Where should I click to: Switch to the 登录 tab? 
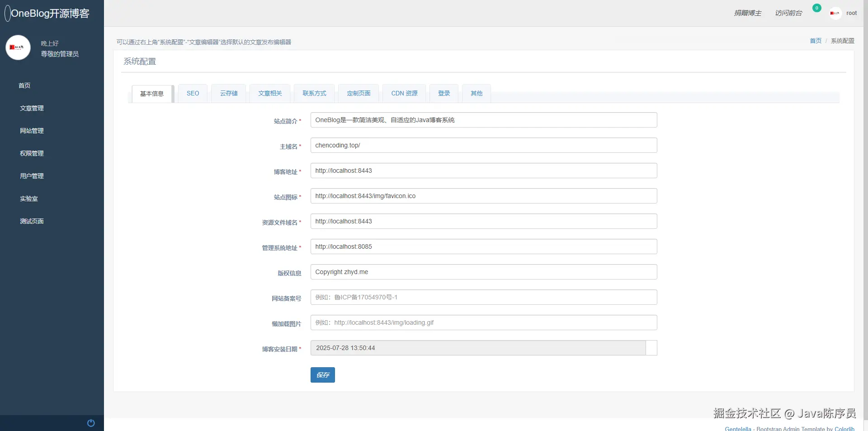point(444,93)
